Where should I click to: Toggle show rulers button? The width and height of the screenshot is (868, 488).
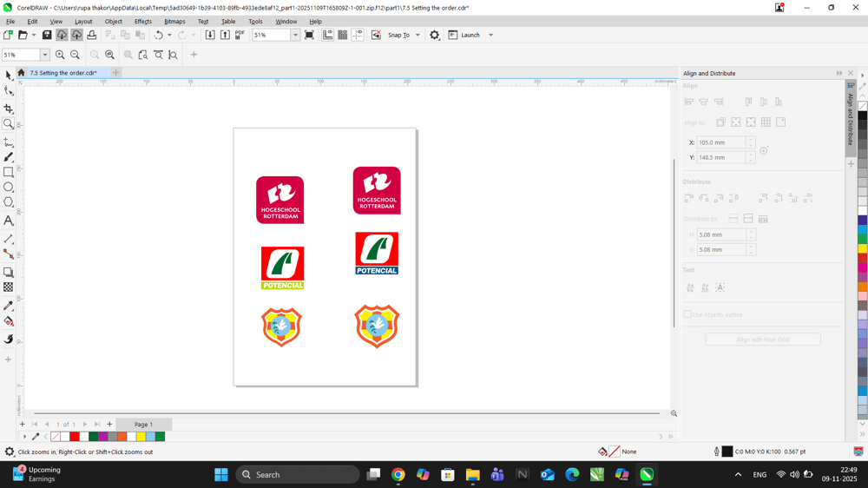click(x=328, y=35)
